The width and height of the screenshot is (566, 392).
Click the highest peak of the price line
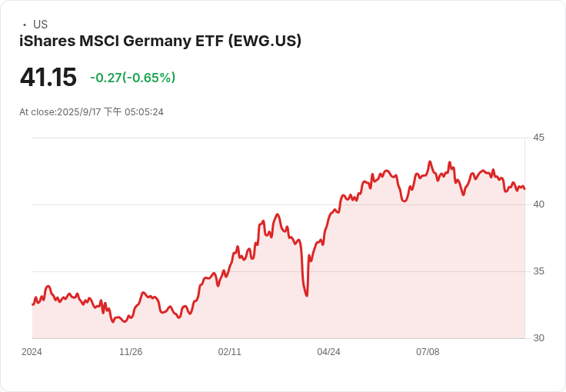(430, 161)
